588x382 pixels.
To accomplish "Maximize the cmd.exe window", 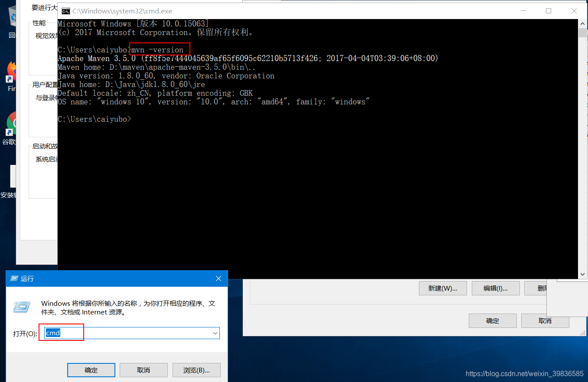I will 549,11.
